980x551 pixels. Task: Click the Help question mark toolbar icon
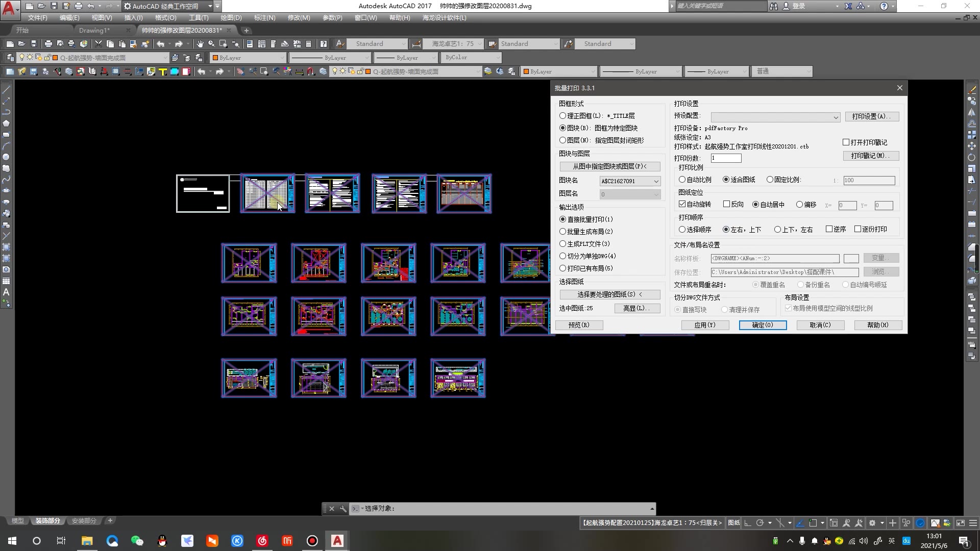coord(323,44)
